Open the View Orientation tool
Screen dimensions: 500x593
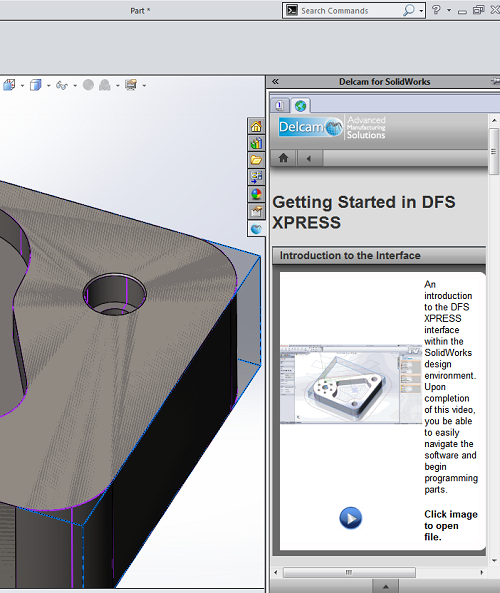point(9,85)
